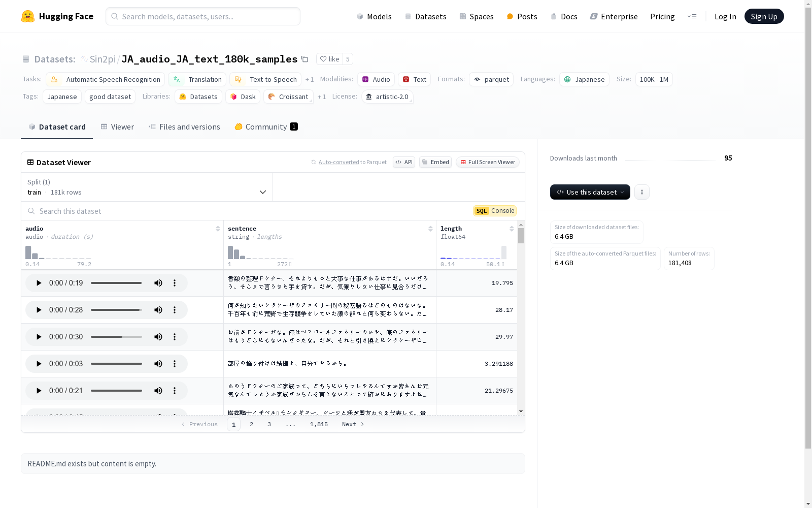Open Posts in top navigation

(x=522, y=16)
